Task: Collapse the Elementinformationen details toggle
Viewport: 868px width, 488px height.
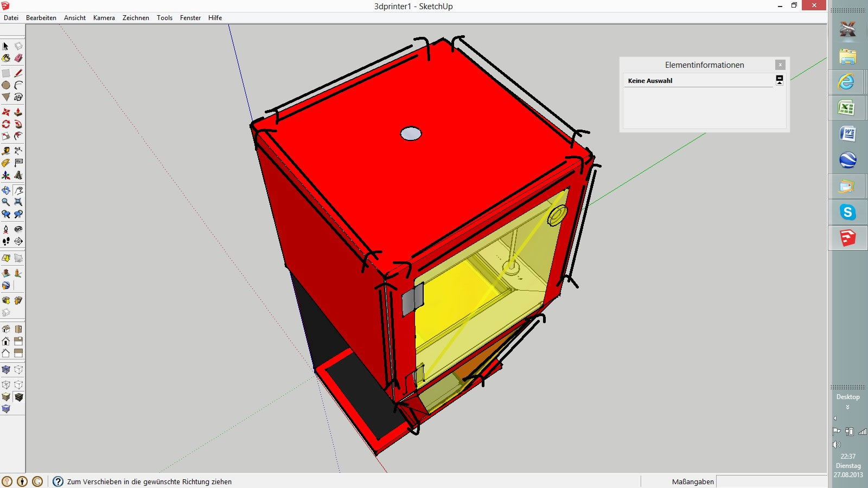Action: 780,80
